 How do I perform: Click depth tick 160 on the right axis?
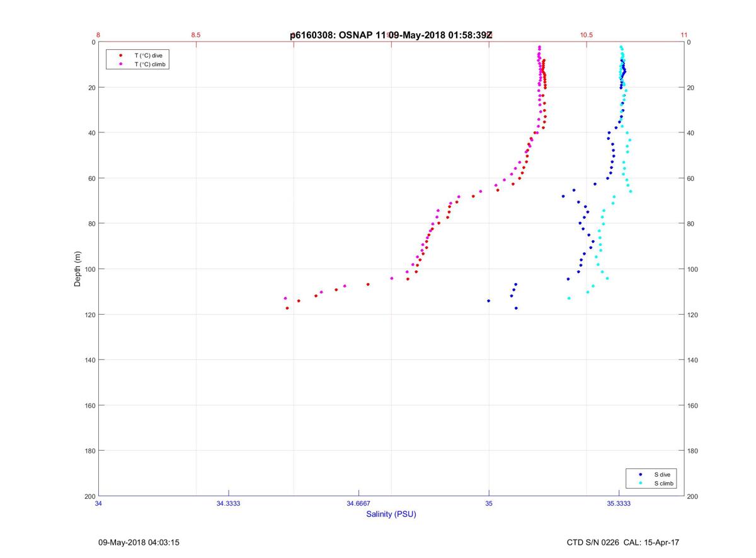[x=693, y=405]
